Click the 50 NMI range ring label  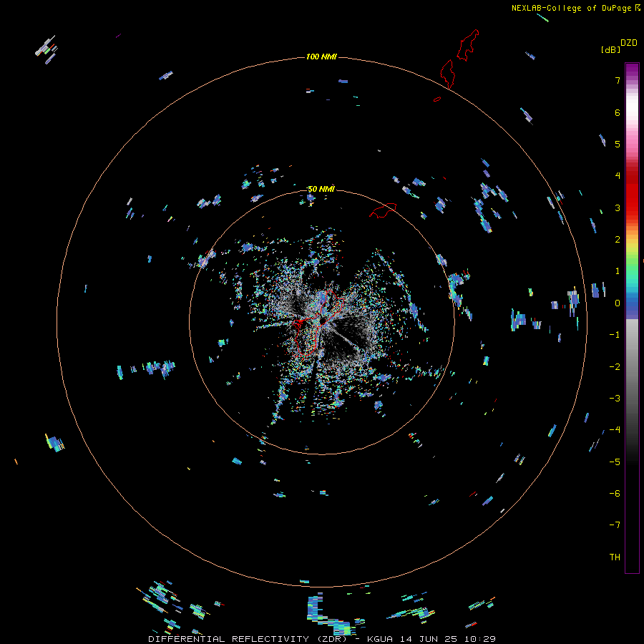[321, 189]
